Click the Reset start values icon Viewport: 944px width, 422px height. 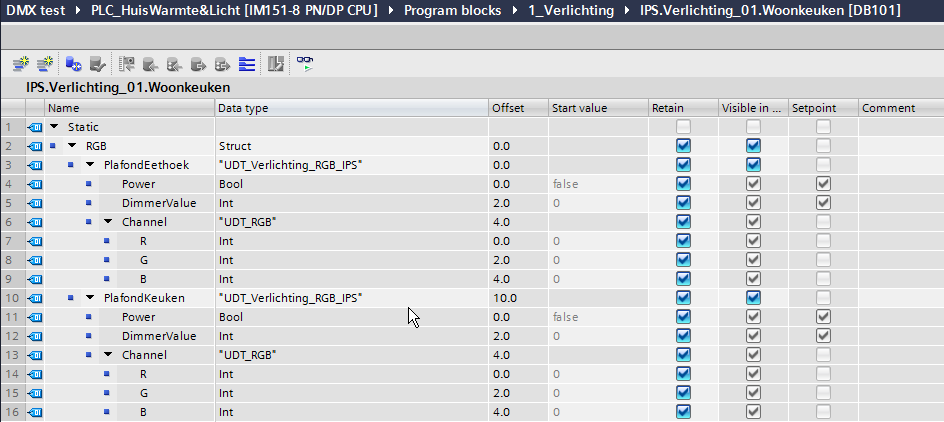(73, 63)
